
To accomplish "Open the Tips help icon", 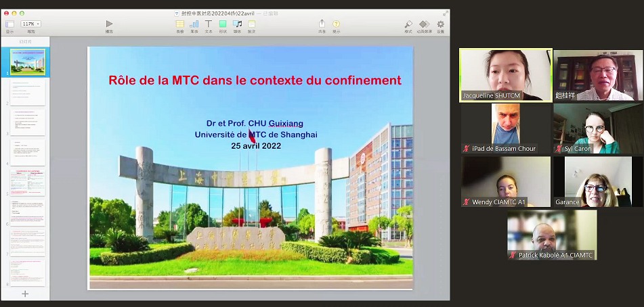I will [x=336, y=24].
